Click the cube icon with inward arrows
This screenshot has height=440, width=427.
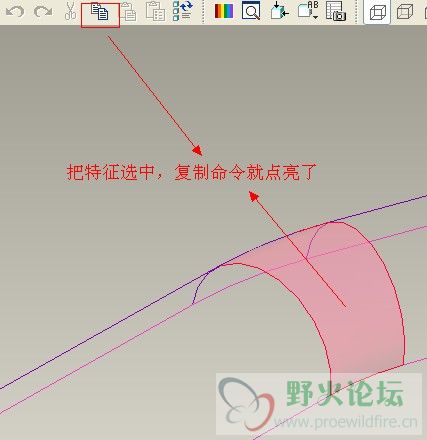[x=279, y=11]
